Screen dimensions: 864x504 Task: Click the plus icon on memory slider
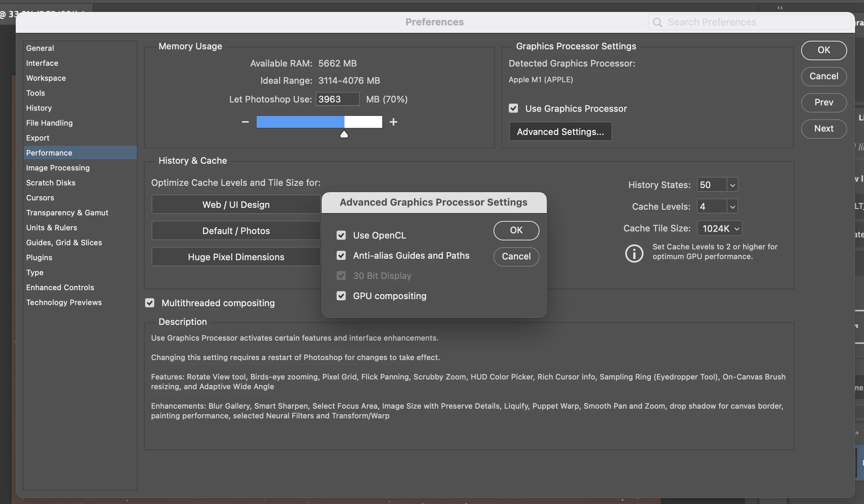[393, 122]
